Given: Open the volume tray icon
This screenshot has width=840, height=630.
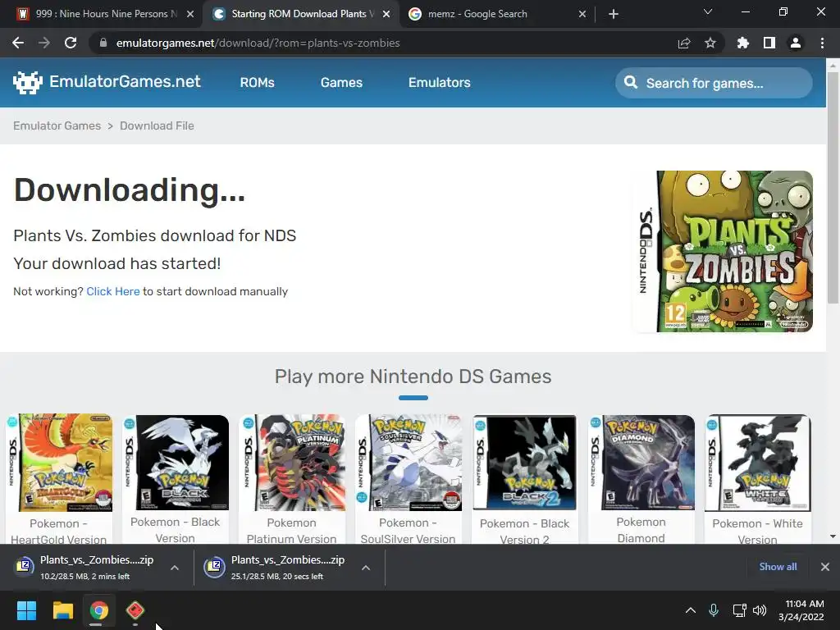Looking at the screenshot, I should (x=760, y=610).
